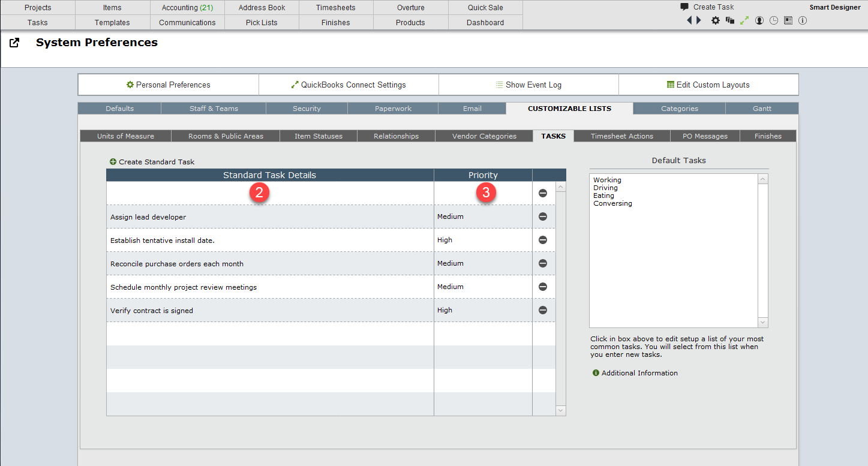Viewport: 868px width, 466px height.
Task: Click the stacked windows icon
Action: click(x=730, y=20)
